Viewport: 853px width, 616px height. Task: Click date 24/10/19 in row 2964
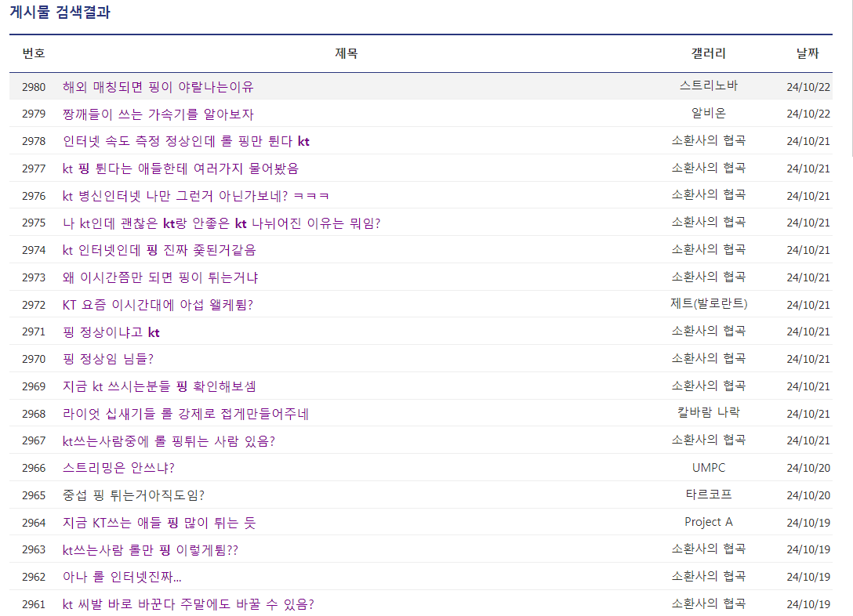(x=808, y=523)
